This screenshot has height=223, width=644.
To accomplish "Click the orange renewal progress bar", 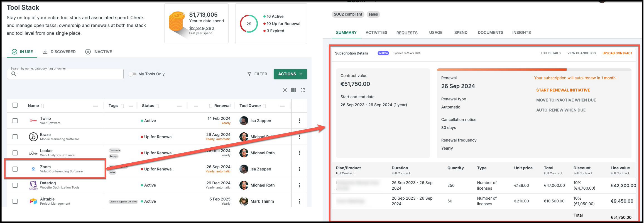I will tap(502, 70).
